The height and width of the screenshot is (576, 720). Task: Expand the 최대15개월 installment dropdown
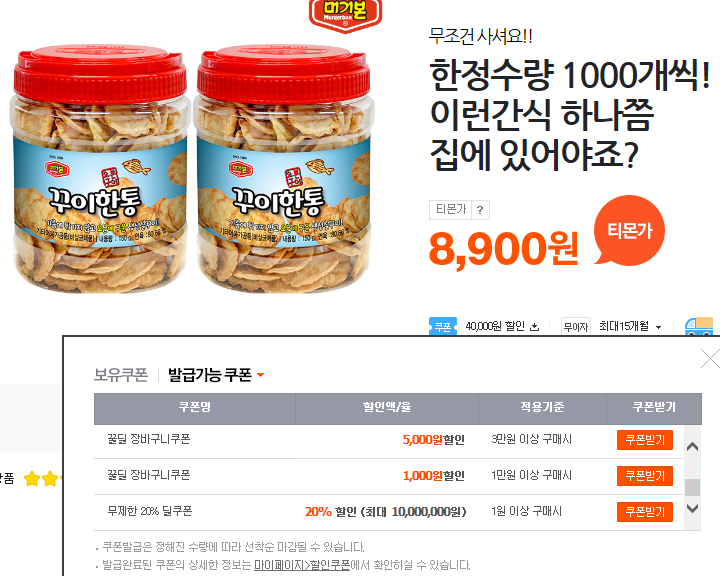click(x=658, y=327)
